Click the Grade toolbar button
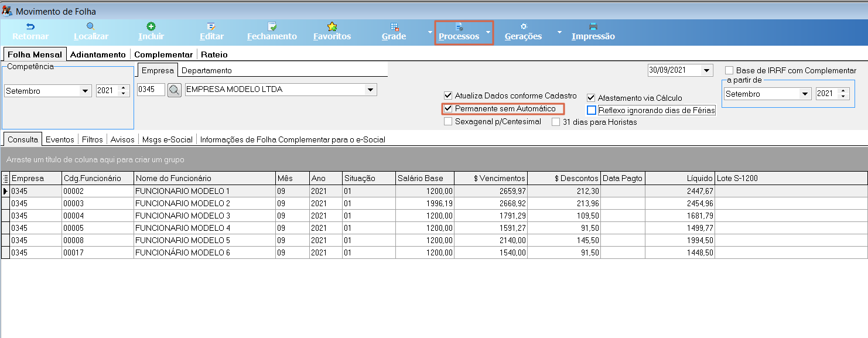868x338 pixels. (394, 32)
